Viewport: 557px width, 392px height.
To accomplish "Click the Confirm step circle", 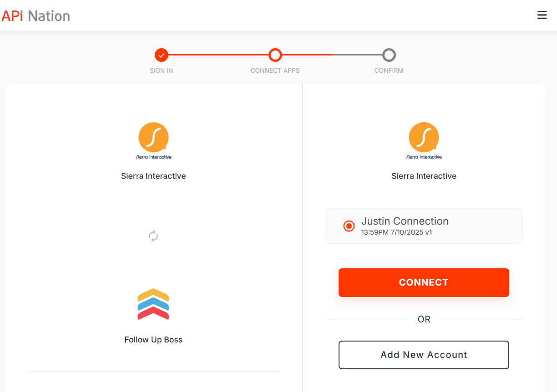I will click(x=389, y=55).
